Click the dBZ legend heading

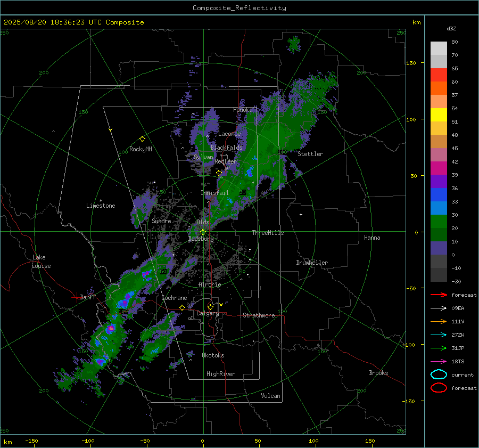451,29
